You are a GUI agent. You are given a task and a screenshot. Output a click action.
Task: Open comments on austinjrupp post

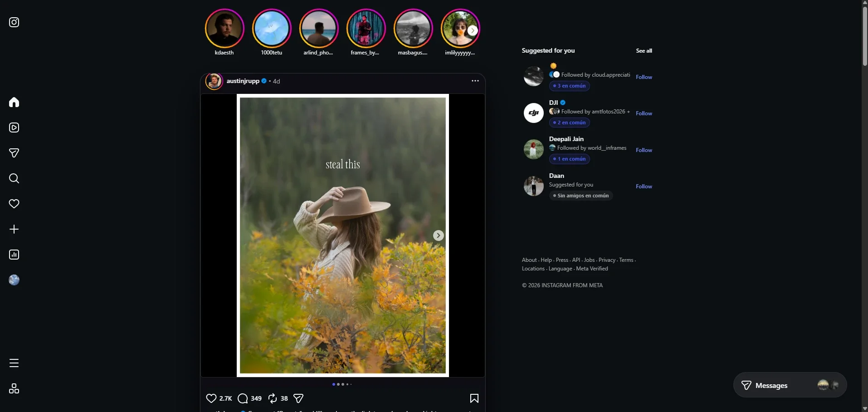click(x=243, y=398)
